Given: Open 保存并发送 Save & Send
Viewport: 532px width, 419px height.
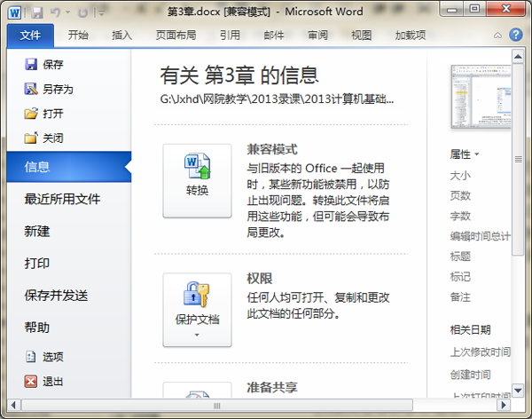Looking at the screenshot, I should click(56, 296).
